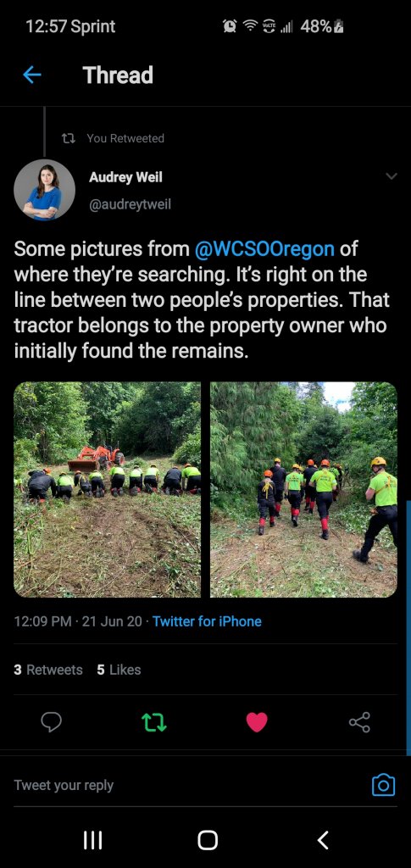Tap the reply speech bubble icon
The width and height of the screenshot is (411, 868).
pyautogui.click(x=51, y=722)
